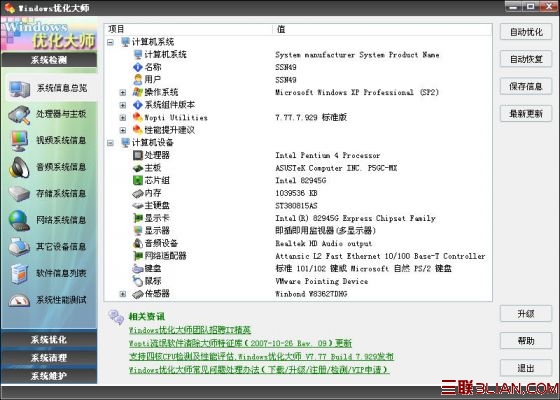Select the VMware Pointing Device value
Image resolution: width=560 pixels, height=400 pixels.
pyautogui.click(x=321, y=281)
